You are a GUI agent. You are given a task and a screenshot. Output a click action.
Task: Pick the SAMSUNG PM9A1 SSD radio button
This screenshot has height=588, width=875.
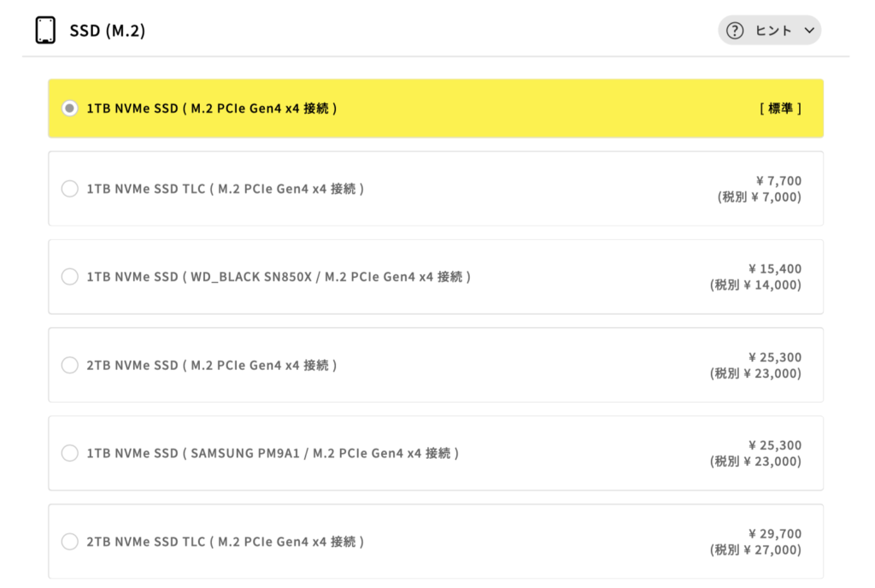point(70,453)
